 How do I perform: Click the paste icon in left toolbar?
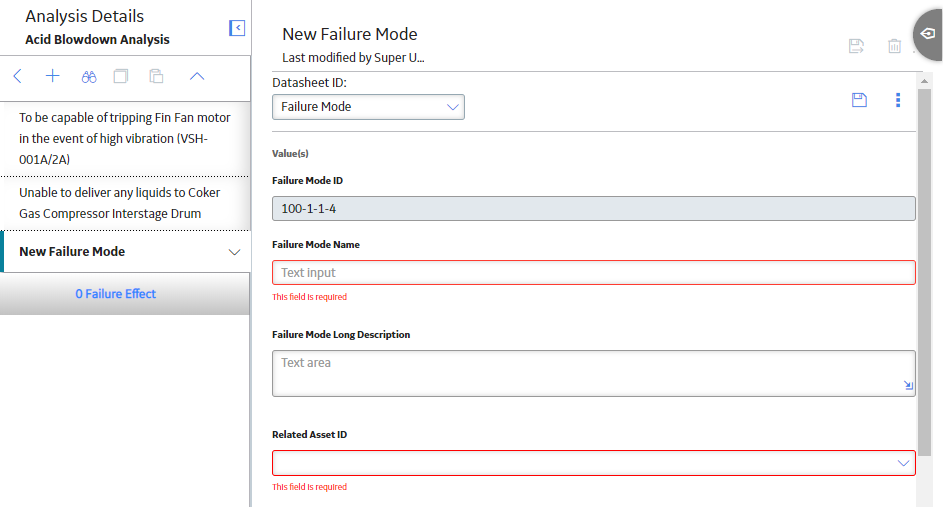(x=156, y=76)
